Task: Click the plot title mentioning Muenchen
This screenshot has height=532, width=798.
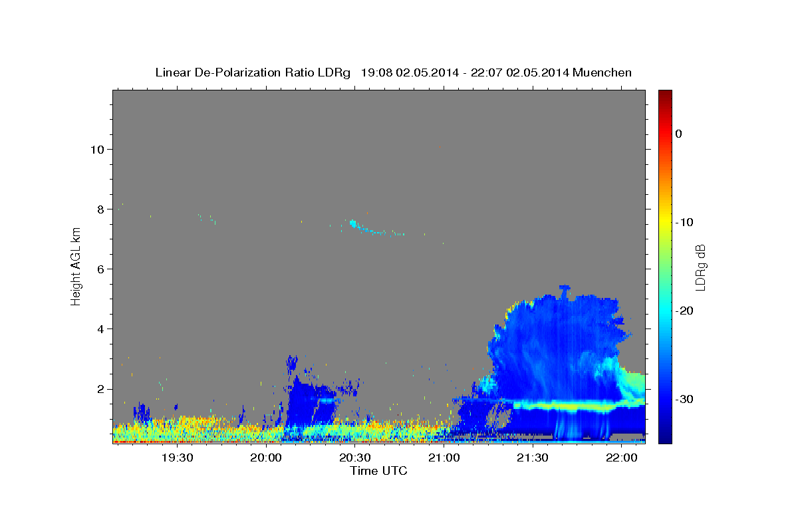Action: tap(393, 72)
